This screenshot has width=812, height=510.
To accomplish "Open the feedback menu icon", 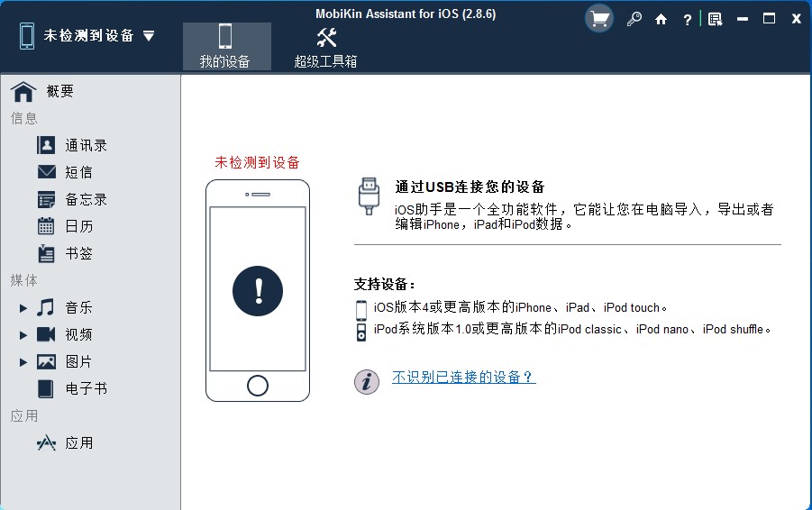I will coord(716,20).
